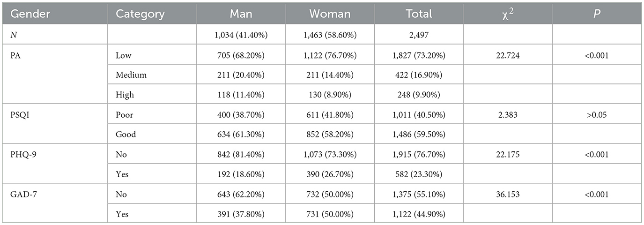Select the Medium category cell

(x=131, y=75)
